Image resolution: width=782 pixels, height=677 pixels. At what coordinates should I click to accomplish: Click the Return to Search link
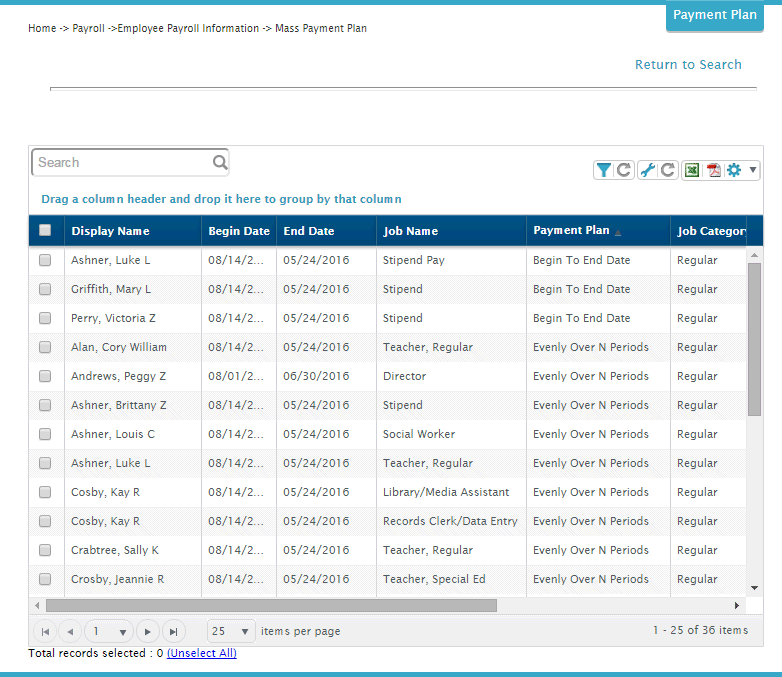click(688, 65)
